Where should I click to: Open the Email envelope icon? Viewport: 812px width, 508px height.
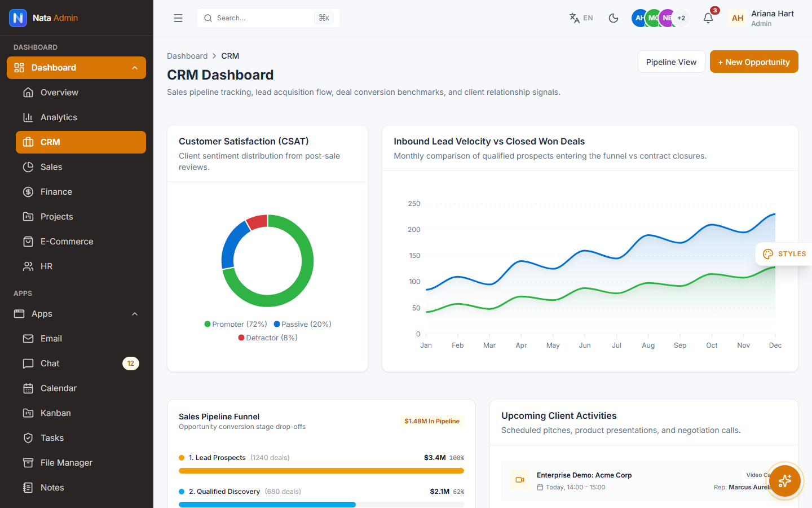[28, 339]
